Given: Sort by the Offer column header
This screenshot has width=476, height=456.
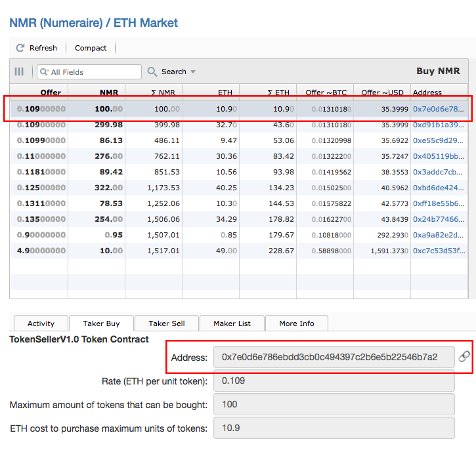Looking at the screenshot, I should tap(39, 93).
